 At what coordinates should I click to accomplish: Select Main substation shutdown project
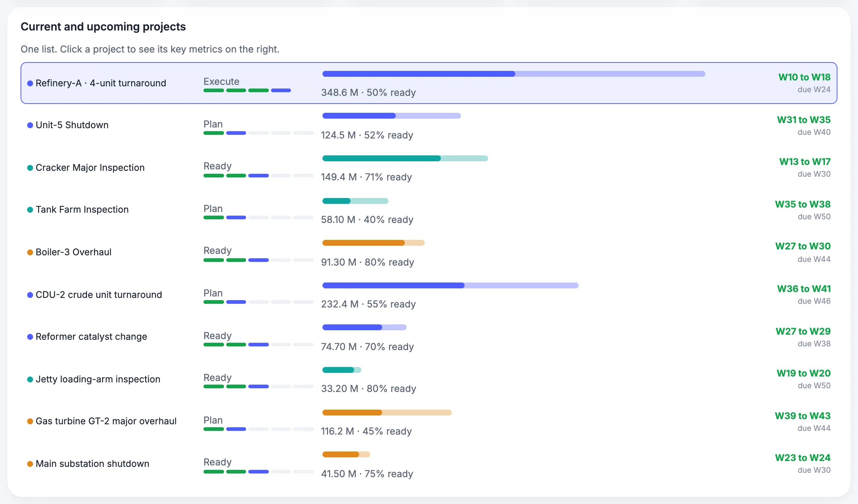[429, 464]
